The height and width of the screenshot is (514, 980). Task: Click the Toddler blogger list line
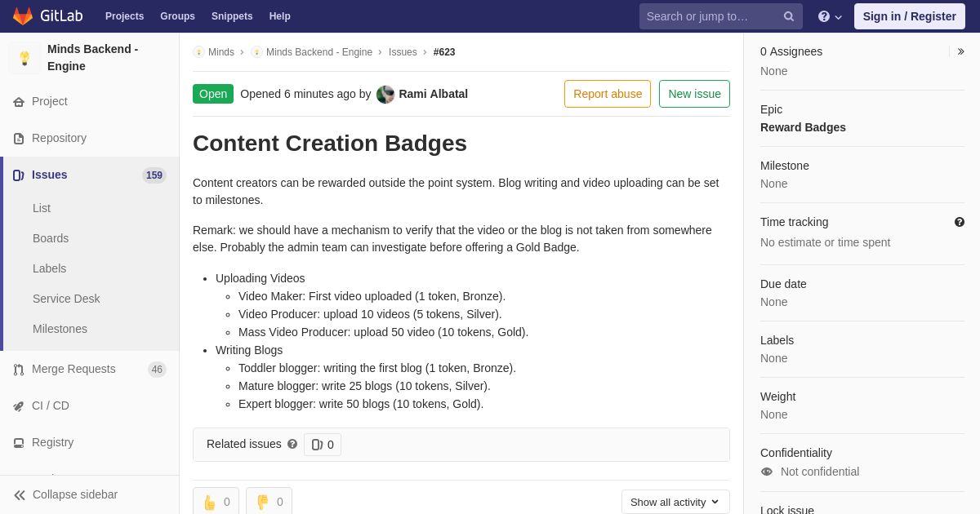[377, 368]
